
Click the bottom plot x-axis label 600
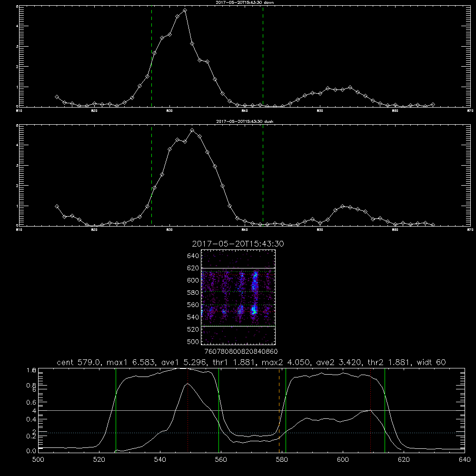pos(343,460)
